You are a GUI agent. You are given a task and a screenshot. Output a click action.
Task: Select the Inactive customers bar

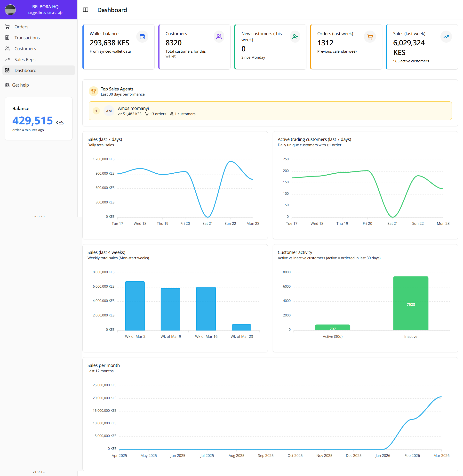click(410, 303)
